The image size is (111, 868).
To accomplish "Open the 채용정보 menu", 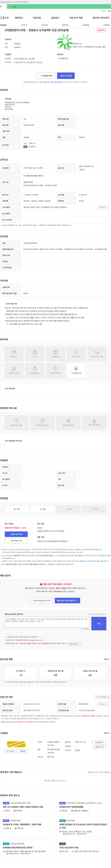I will (18, 18).
